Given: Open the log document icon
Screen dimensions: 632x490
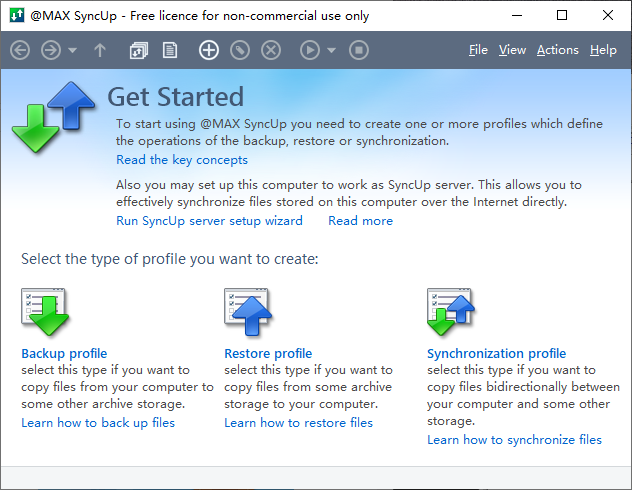Looking at the screenshot, I should tap(170, 50).
